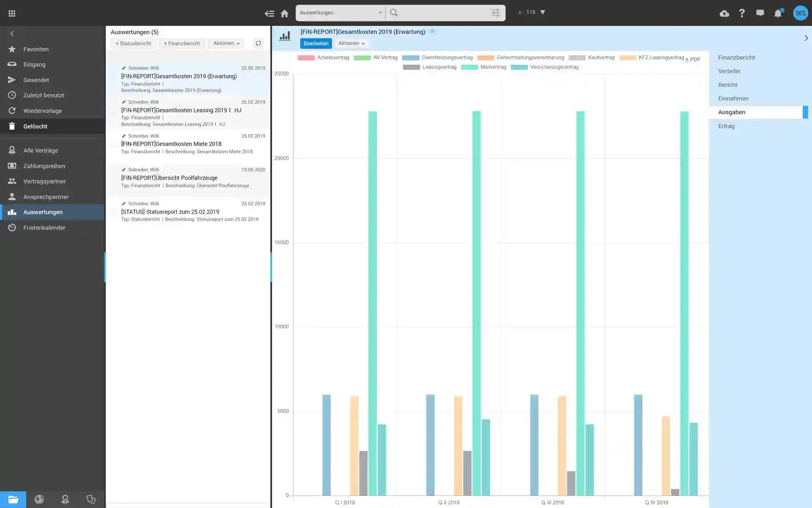The height and width of the screenshot is (508, 812).
Task: Open the Auswertungen search scope dropdown
Action: 340,13
